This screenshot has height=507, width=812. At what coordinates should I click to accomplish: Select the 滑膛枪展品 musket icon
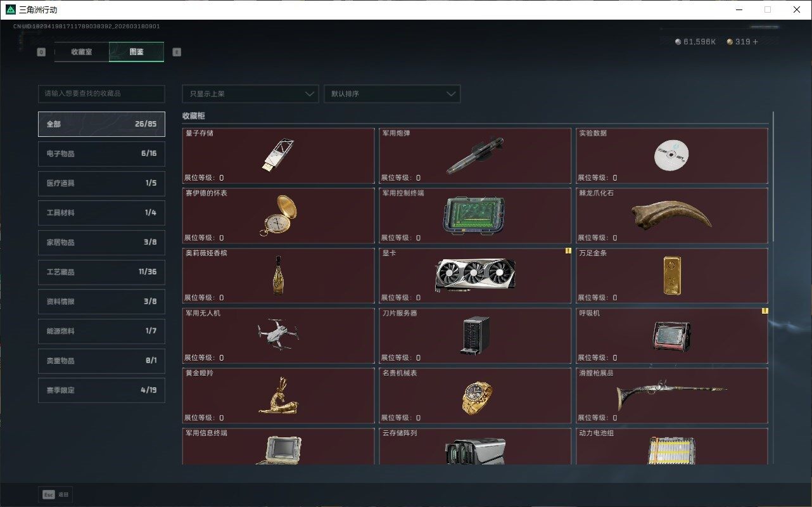pyautogui.click(x=671, y=396)
